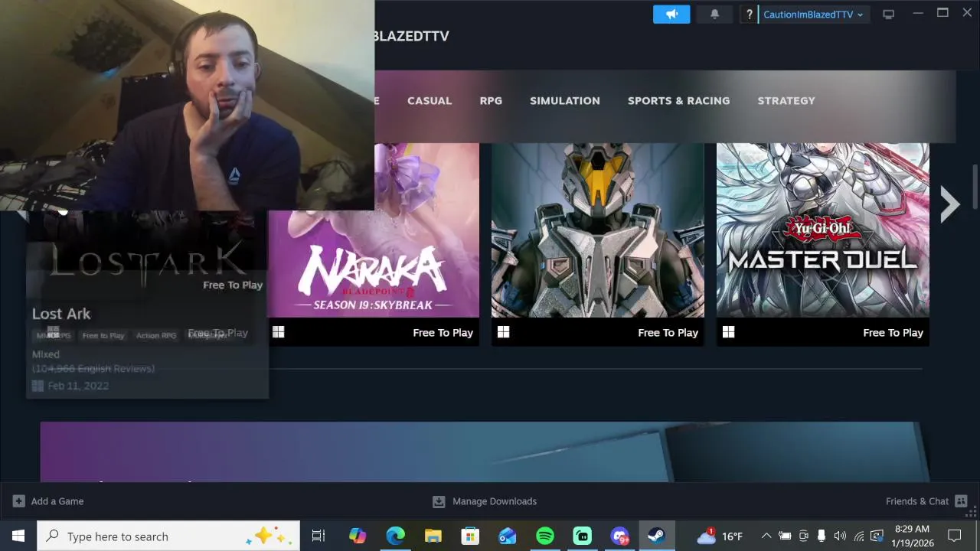980x551 pixels.
Task: Open File Explorer from taskbar
Action: (x=433, y=536)
